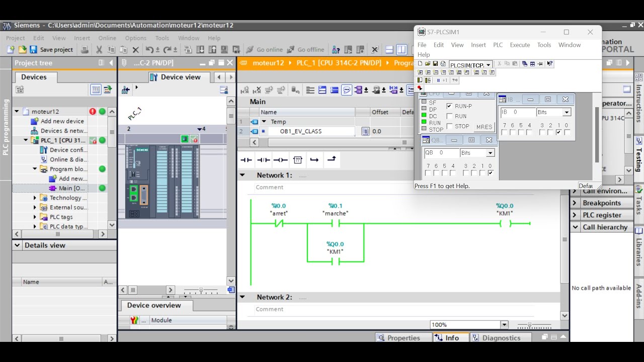Toggle bit 1 checkbox in IB 0 window
The height and width of the screenshot is (362, 644).
pos(558,133)
